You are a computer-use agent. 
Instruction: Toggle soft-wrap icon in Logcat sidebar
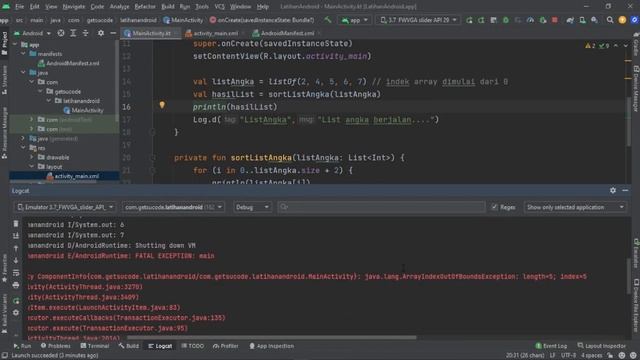pos(16,273)
